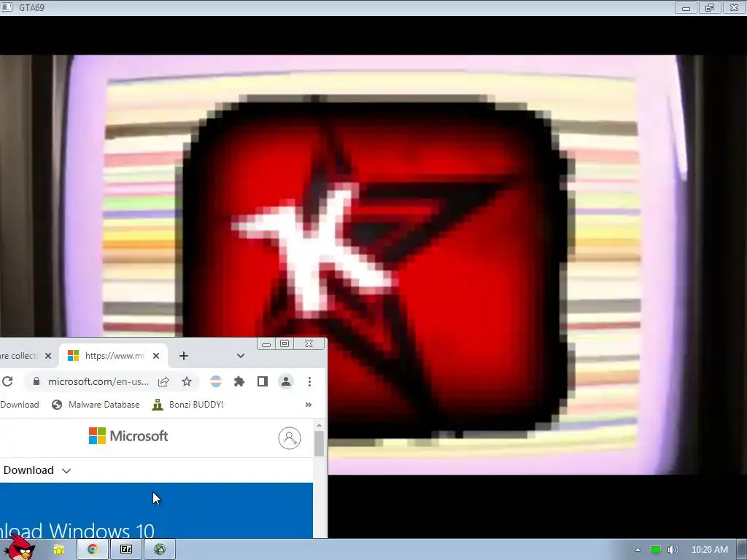The width and height of the screenshot is (747, 560).
Task: Show hidden system tray icons
Action: (x=638, y=550)
